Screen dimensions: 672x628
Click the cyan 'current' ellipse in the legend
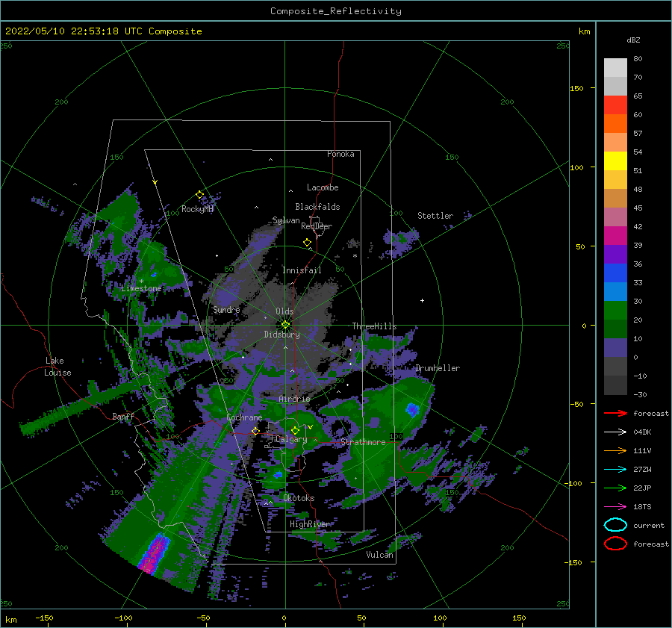pyautogui.click(x=615, y=525)
